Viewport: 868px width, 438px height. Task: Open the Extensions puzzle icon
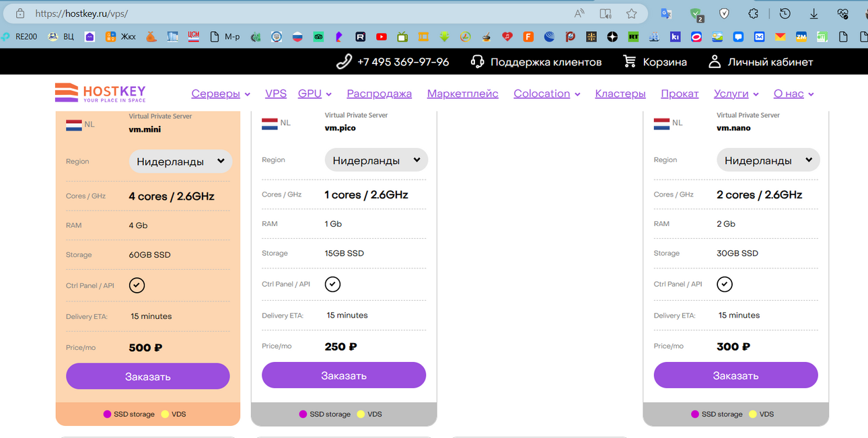coord(754,13)
